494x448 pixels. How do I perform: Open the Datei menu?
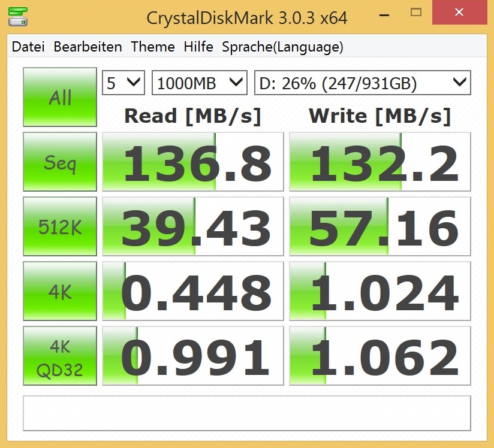point(28,47)
